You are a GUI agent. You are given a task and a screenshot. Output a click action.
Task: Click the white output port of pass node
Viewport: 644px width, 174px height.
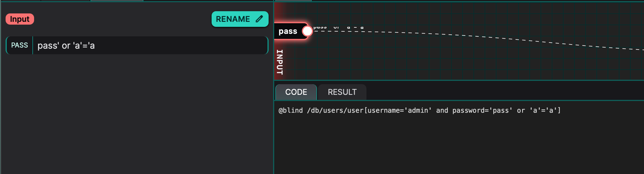[307, 31]
